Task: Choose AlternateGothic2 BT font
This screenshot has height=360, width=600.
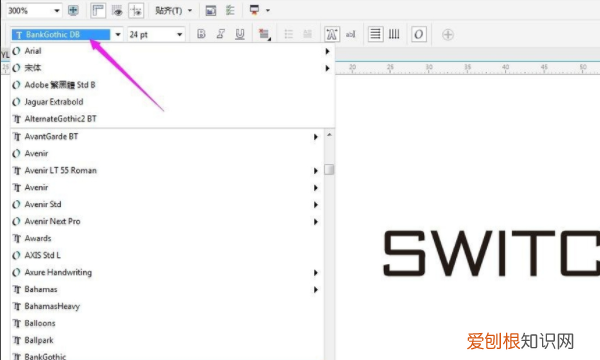Action: [x=60, y=119]
